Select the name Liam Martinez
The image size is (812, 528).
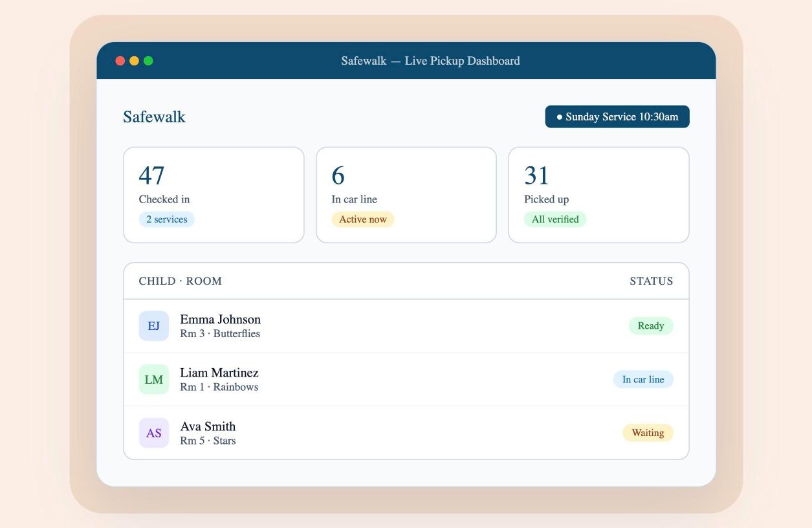[219, 373]
